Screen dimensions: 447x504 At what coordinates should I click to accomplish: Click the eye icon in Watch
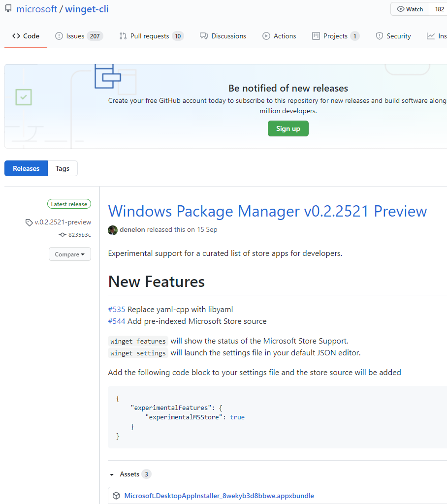tap(400, 9)
